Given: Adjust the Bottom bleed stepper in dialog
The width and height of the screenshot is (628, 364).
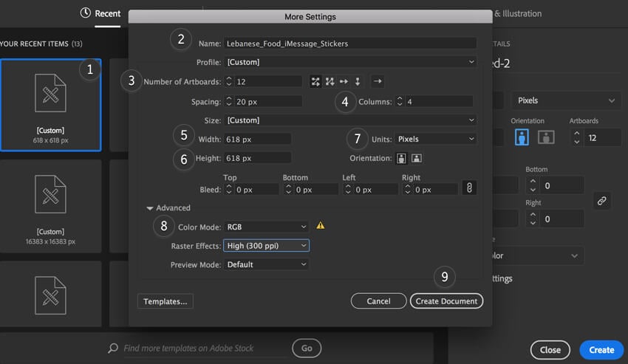Looking at the screenshot, I should [x=288, y=190].
